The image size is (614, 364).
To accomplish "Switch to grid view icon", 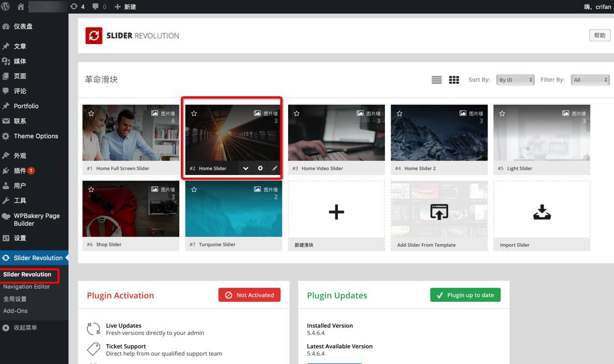I will click(454, 80).
